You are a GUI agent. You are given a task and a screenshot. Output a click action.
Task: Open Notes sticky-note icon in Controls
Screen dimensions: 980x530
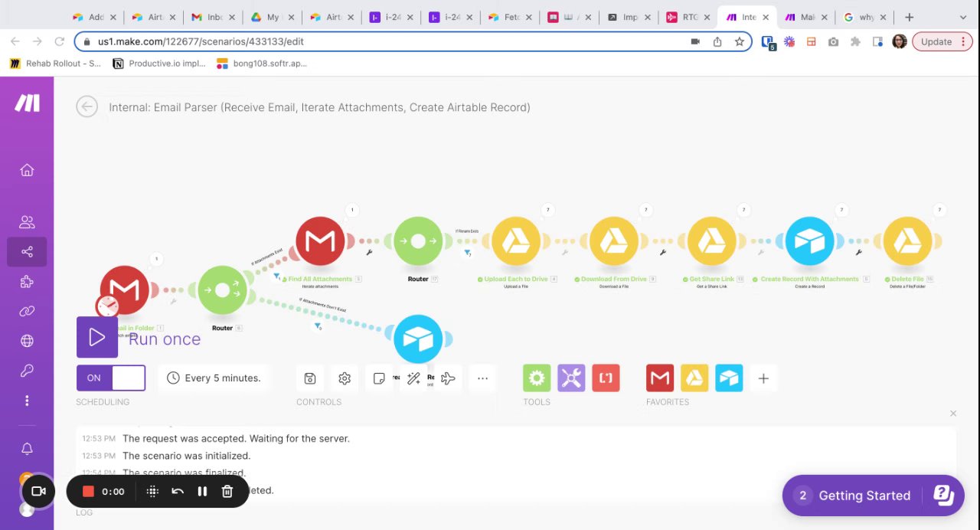379,378
